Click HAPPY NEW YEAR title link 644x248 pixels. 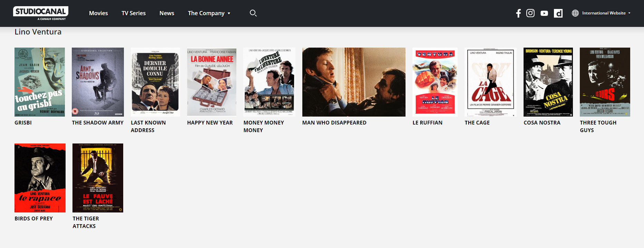[210, 123]
